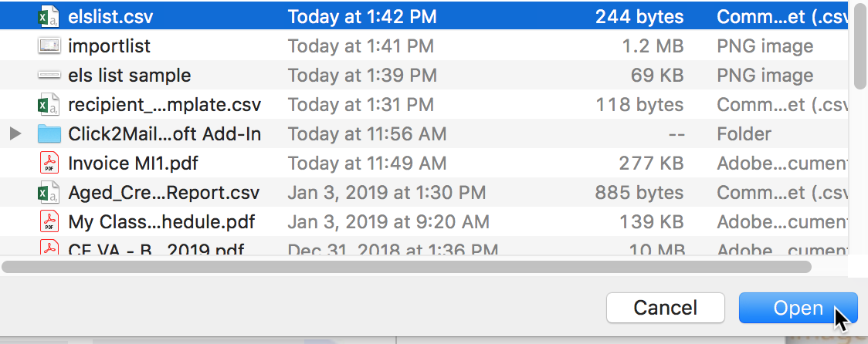Select Aged Creditors Report modified date cell
This screenshot has height=344, width=868.
click(x=386, y=193)
